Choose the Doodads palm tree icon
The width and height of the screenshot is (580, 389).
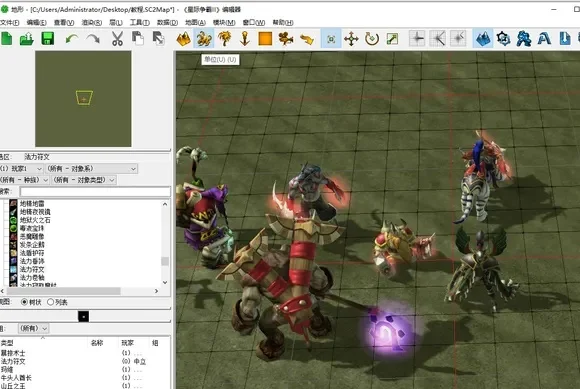225,38
